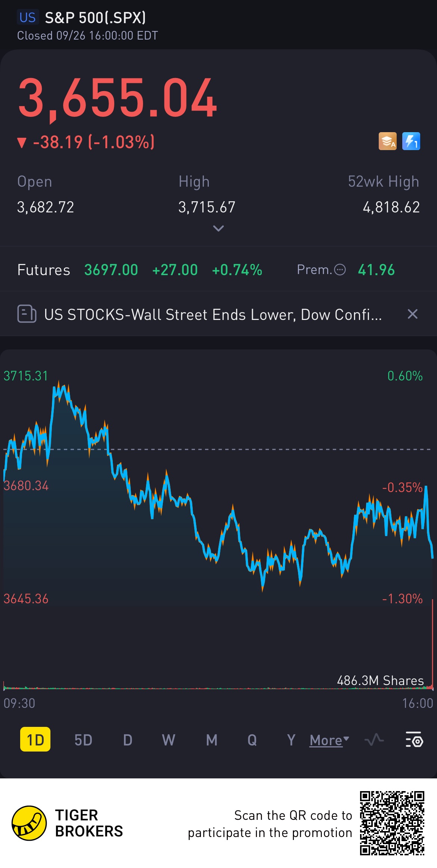Image resolution: width=437 pixels, height=868 pixels.
Task: Select the quarterly Q chart period
Action: click(x=252, y=740)
